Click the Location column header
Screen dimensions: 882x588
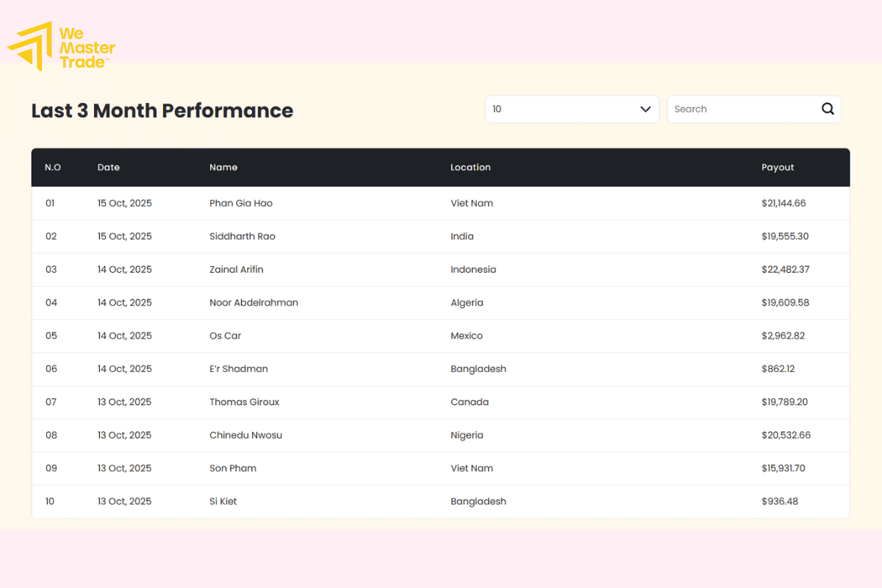470,168
